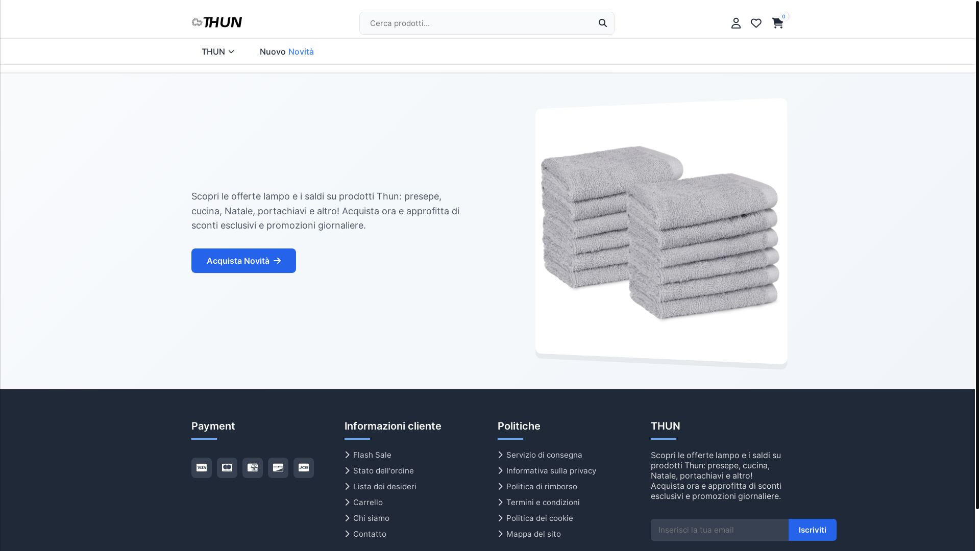Focus the Inserisci la tua email field
Viewport: 980px width, 551px height.
tap(720, 530)
